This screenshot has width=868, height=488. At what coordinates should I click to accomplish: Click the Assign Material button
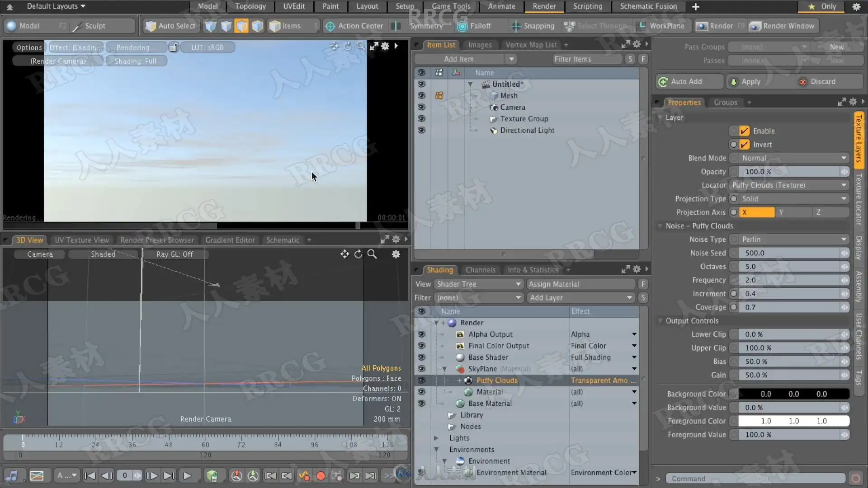click(581, 284)
